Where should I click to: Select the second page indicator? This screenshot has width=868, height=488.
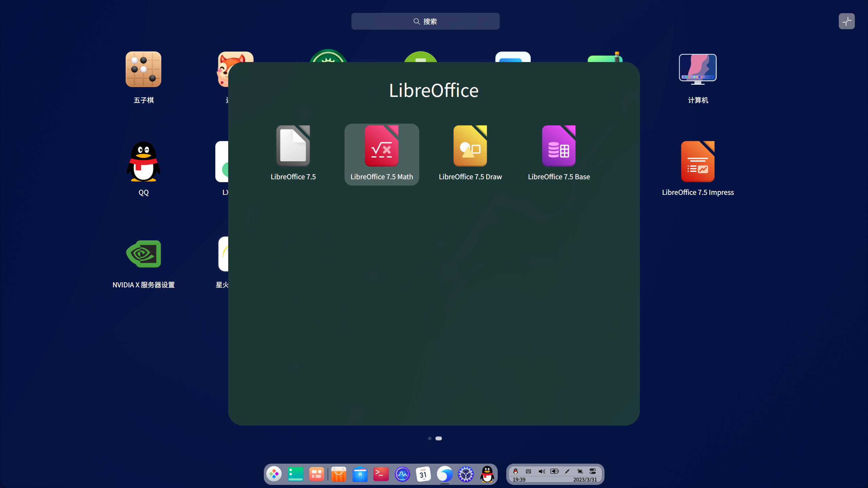[439, 439]
